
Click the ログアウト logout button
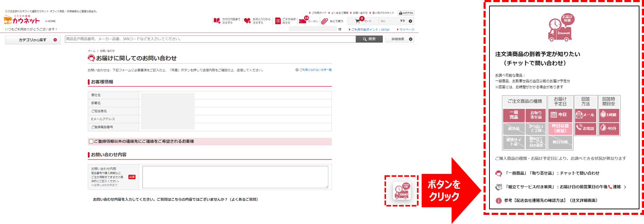coord(406,13)
